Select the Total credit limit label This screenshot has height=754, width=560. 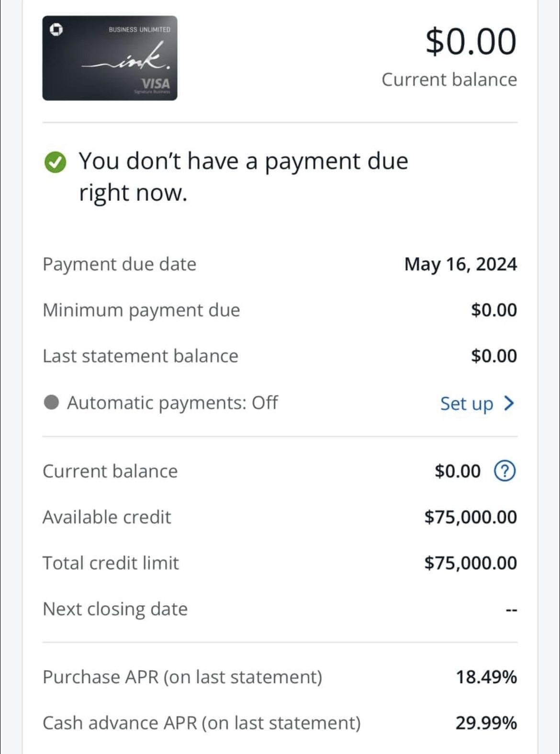pos(111,563)
